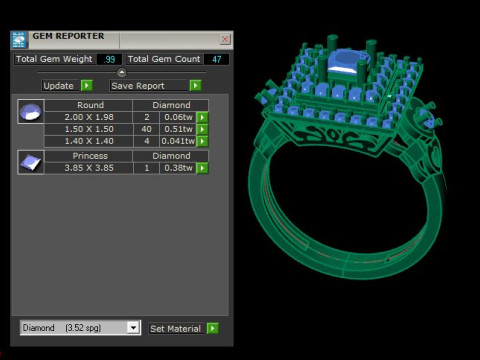Click green arrow for Princess 0.38tw row
480x360 pixels.
click(x=202, y=168)
